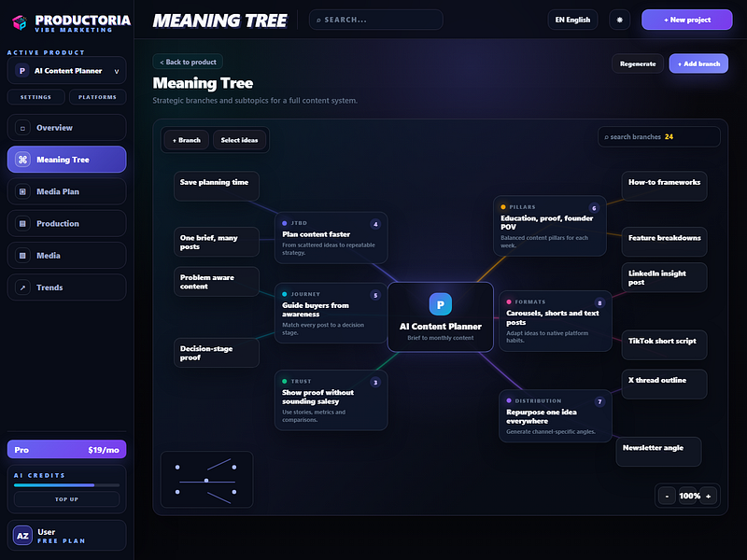This screenshot has height=560, width=747.
Task: Select the Newsletter angle idea
Action: [658, 452]
